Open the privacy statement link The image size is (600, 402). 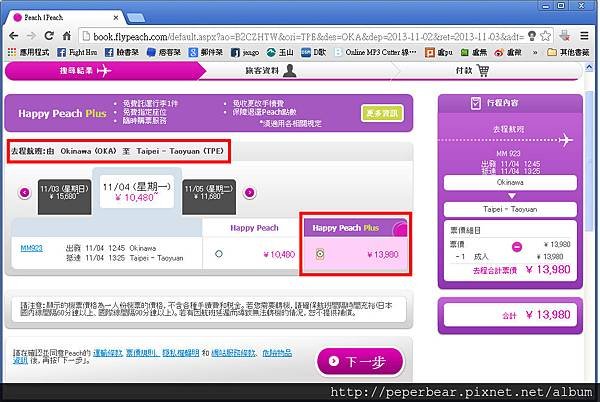181,353
